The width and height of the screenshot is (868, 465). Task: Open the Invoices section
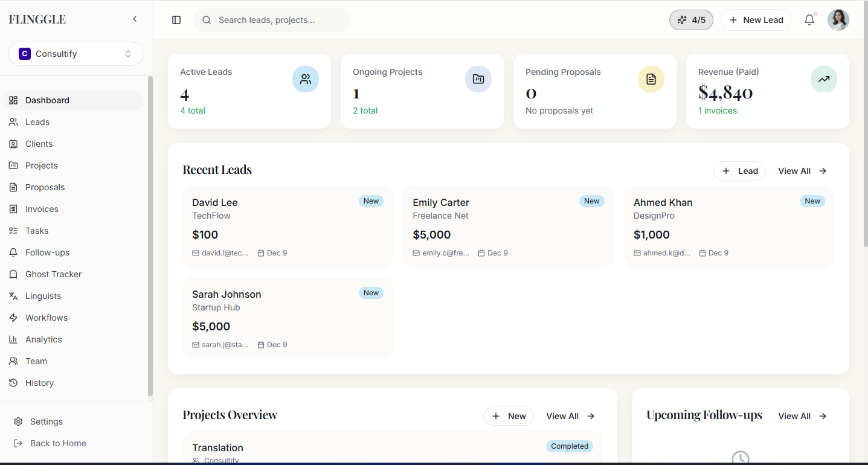42,208
